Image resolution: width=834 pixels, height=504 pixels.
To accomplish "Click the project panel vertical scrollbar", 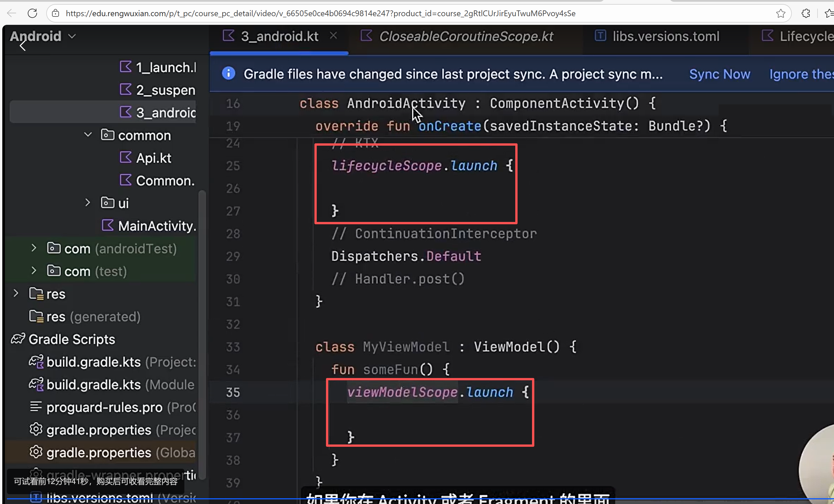I will point(202,335).
